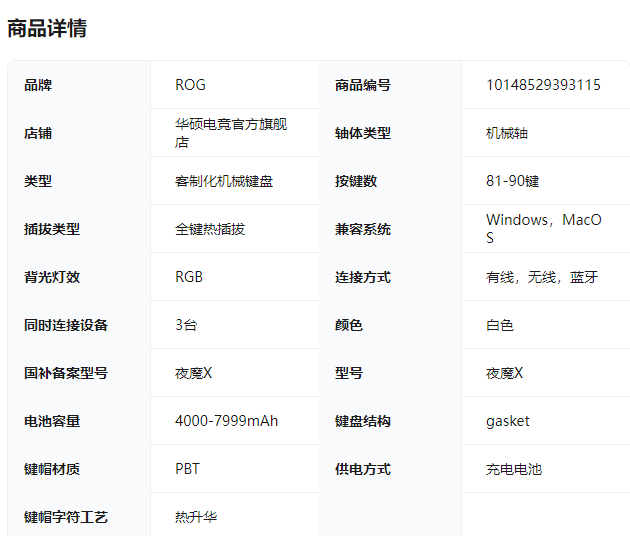Select the RGB backlight value
Image resolution: width=630 pixels, height=536 pixels.
[189, 277]
